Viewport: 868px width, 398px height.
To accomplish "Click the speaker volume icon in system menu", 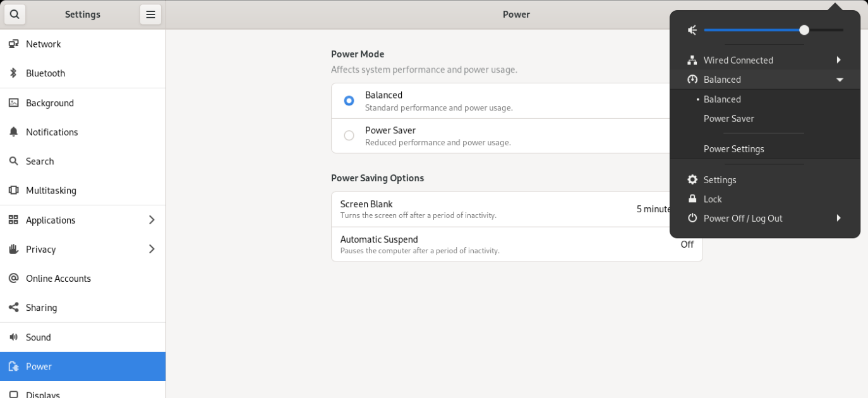I will [x=692, y=30].
